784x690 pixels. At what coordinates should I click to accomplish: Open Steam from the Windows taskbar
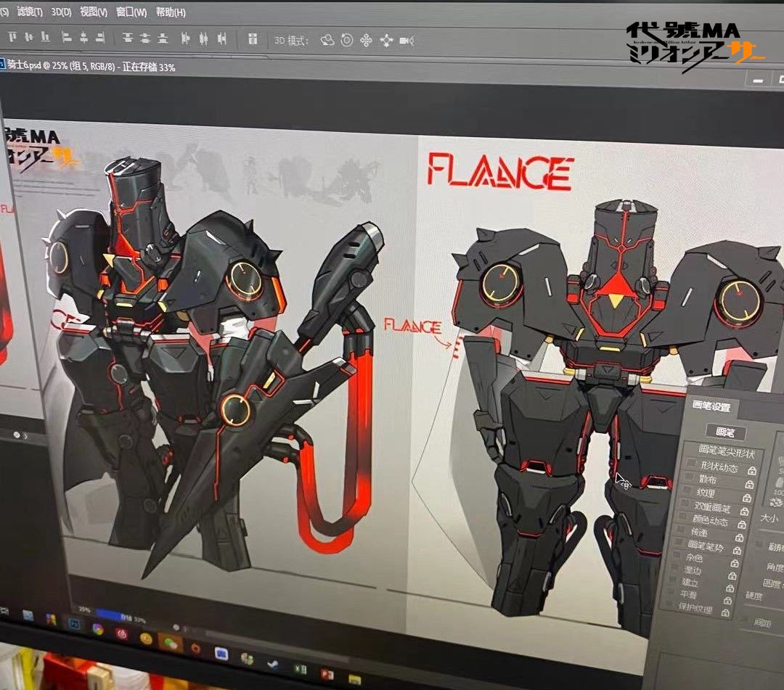click(273, 664)
